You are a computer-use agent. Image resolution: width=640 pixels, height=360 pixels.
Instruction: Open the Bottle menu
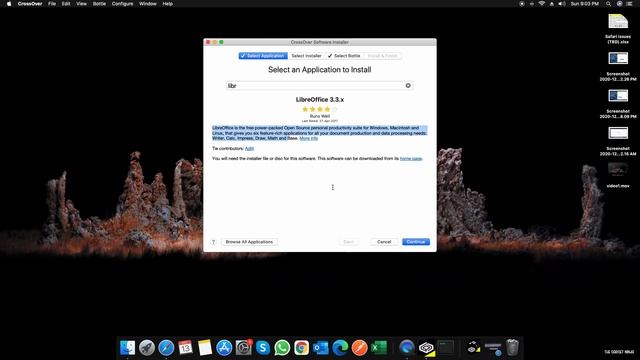(99, 4)
